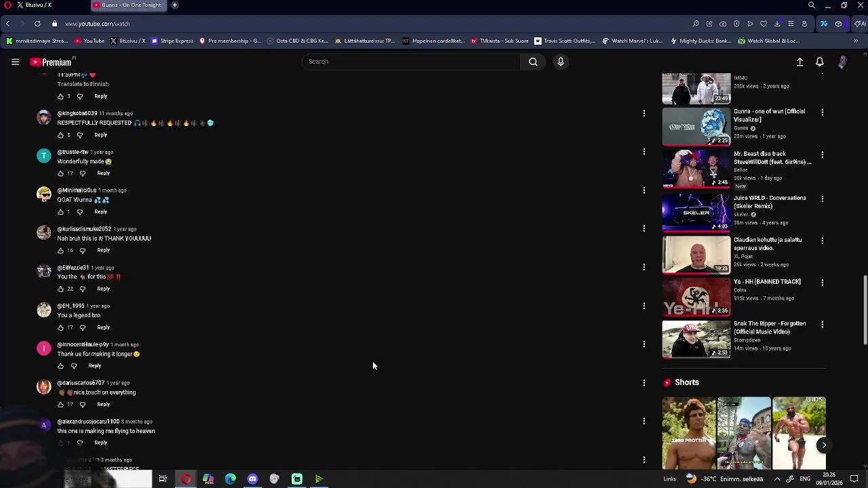Open Opera Easy Setup lines icon

pos(791,24)
